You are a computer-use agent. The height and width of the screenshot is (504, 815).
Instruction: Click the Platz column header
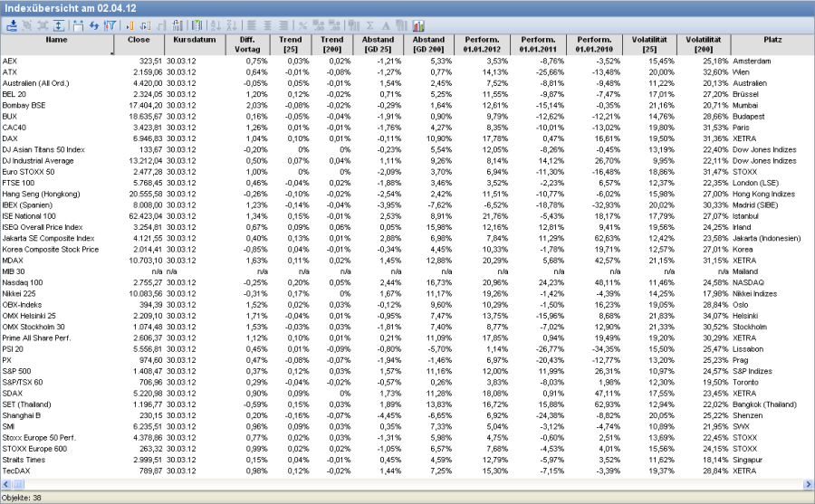point(772,40)
